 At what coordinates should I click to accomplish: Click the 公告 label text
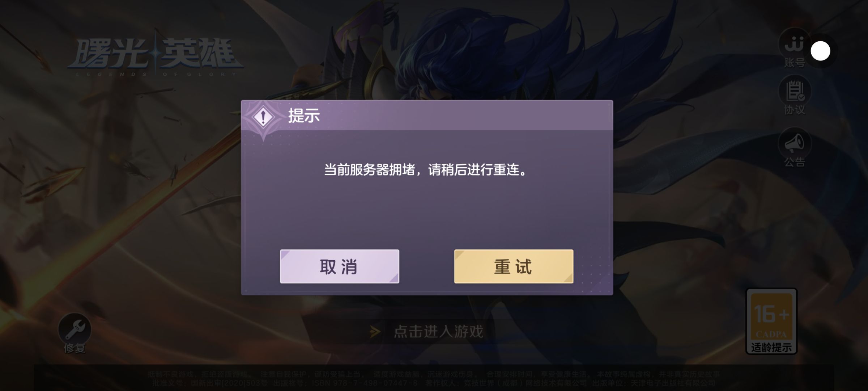pos(795,162)
